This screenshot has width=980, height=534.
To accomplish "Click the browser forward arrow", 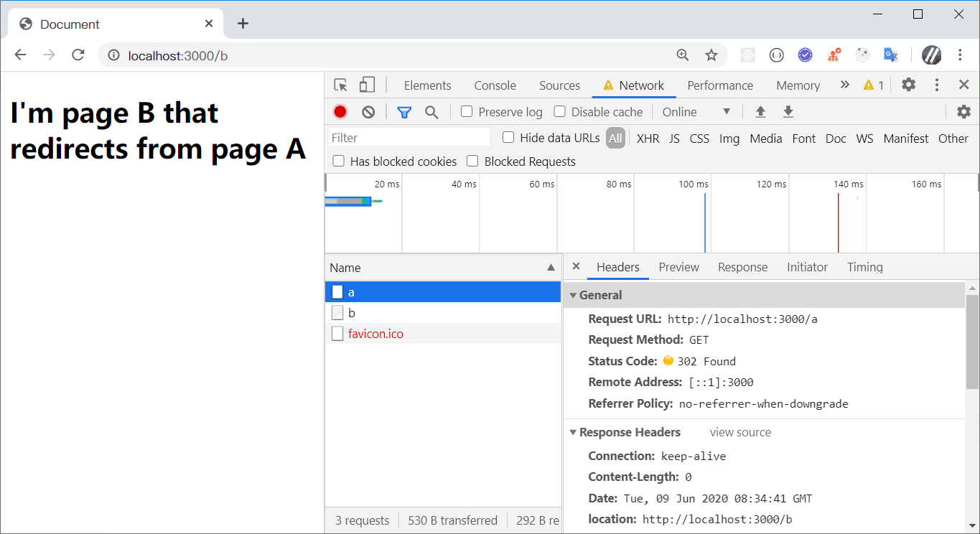I will click(49, 55).
